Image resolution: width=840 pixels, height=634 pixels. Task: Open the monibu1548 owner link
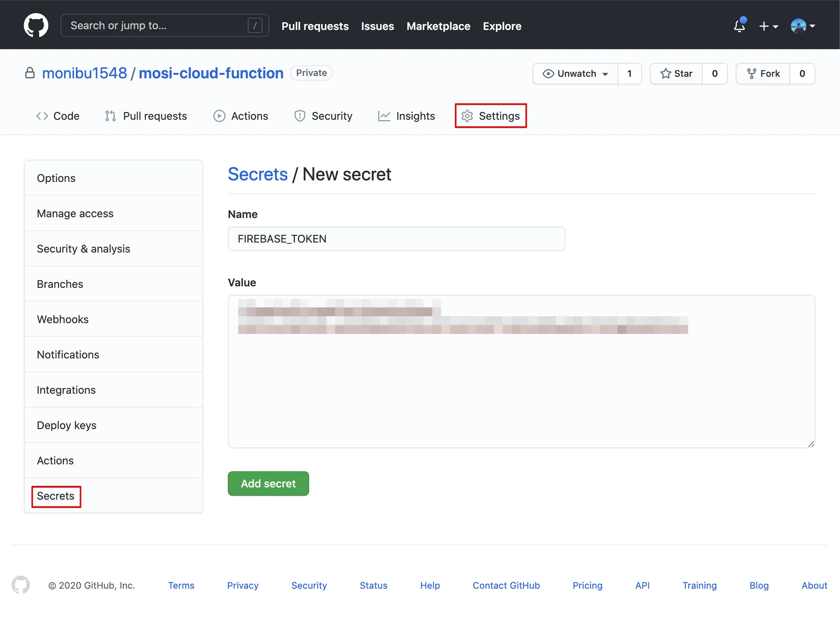coord(84,73)
